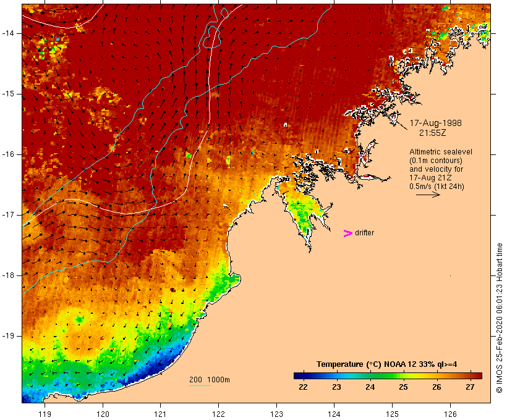Click the word drifter in the legend
Screen dimensions: 507x420
pos(364,233)
